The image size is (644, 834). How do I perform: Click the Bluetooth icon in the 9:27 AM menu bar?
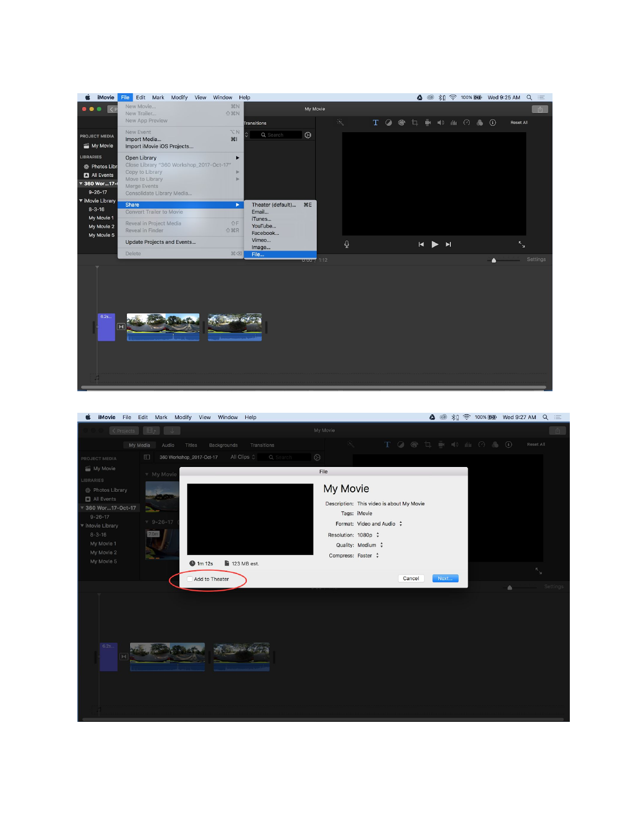(x=455, y=418)
